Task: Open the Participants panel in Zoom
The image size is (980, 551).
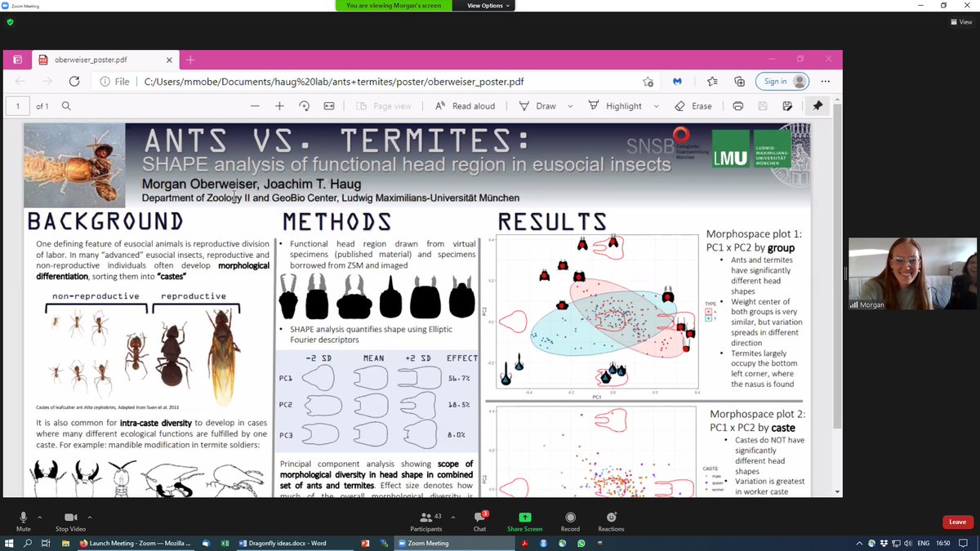Action: pos(425,521)
